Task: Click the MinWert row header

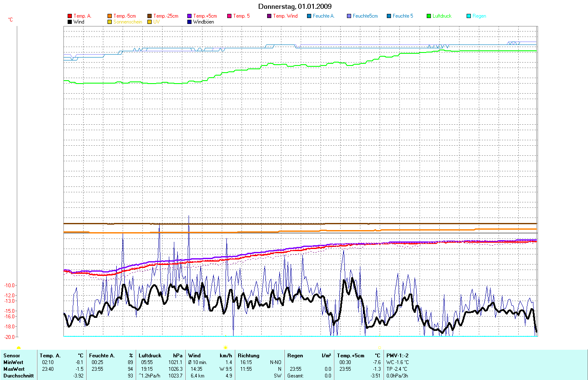Action: click(13, 362)
